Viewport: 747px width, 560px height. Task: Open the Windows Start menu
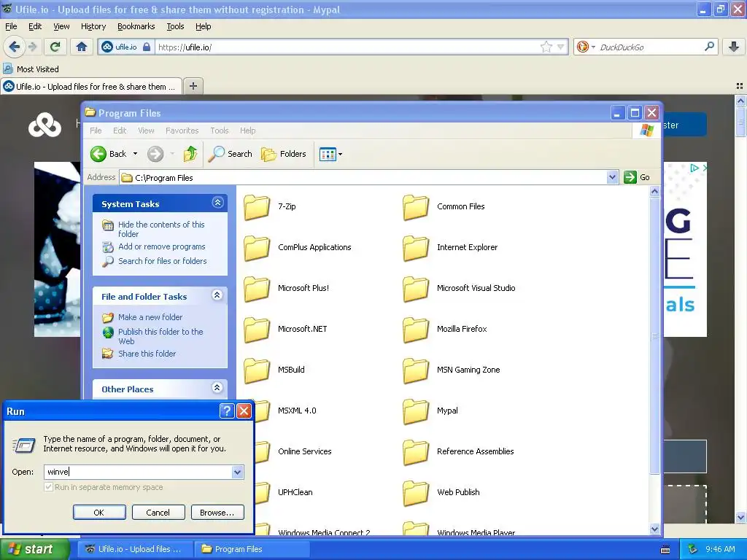tap(34, 550)
